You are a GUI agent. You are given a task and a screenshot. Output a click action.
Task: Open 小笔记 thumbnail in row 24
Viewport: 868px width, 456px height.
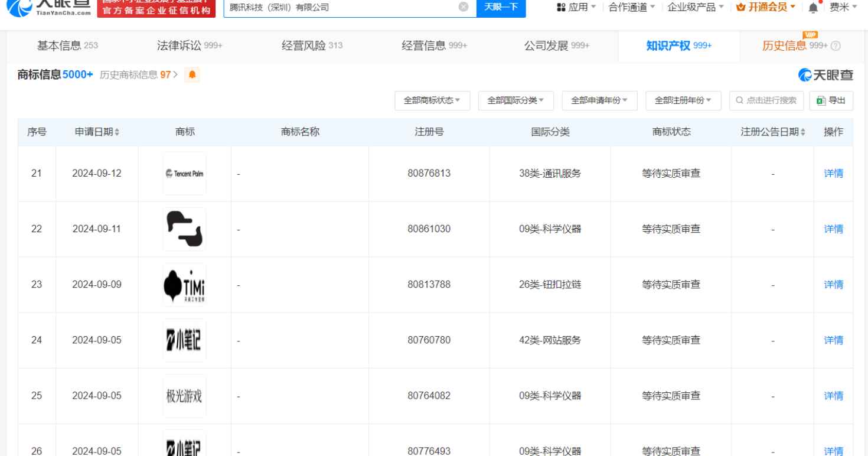[184, 340]
